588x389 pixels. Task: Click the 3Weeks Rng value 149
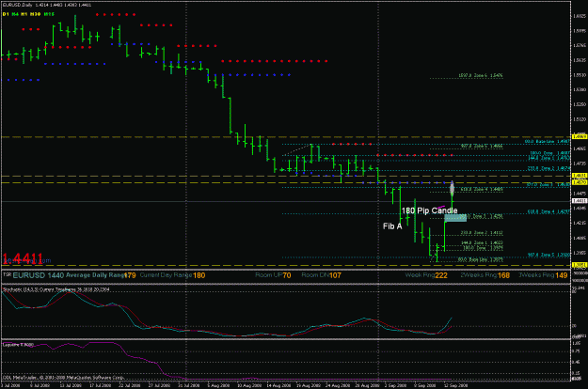tap(561, 275)
